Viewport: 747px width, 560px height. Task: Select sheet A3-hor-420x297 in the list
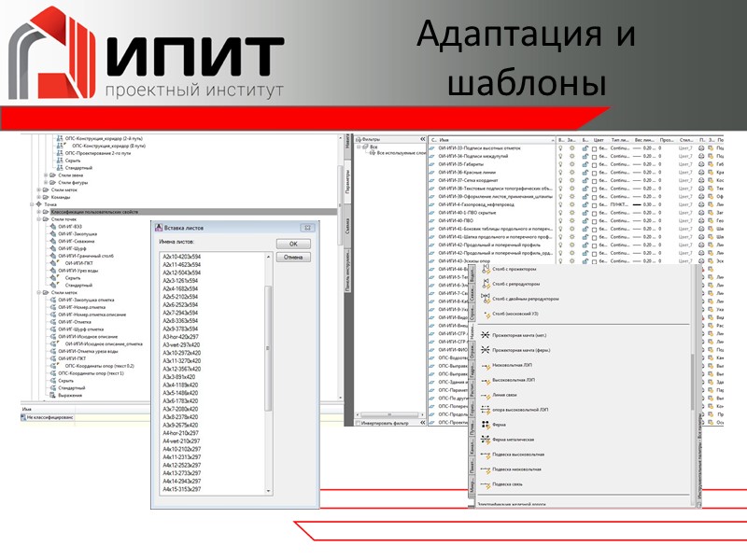coord(180,337)
